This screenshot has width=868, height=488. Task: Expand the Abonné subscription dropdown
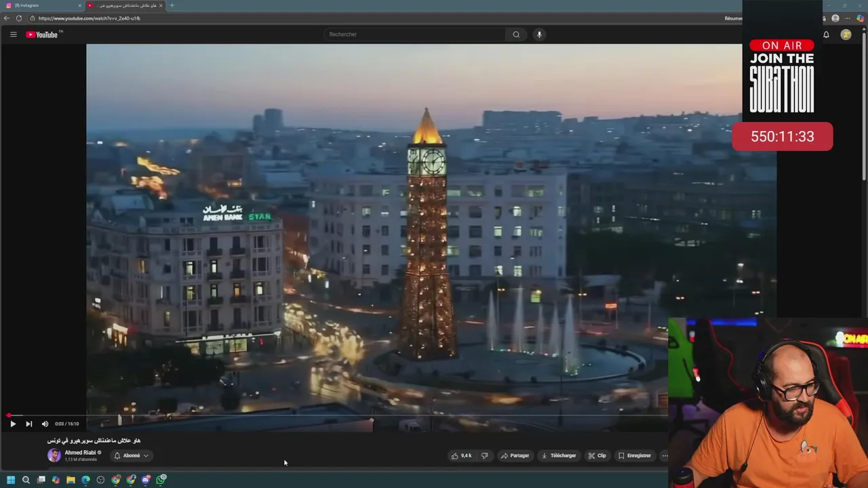pos(131,455)
